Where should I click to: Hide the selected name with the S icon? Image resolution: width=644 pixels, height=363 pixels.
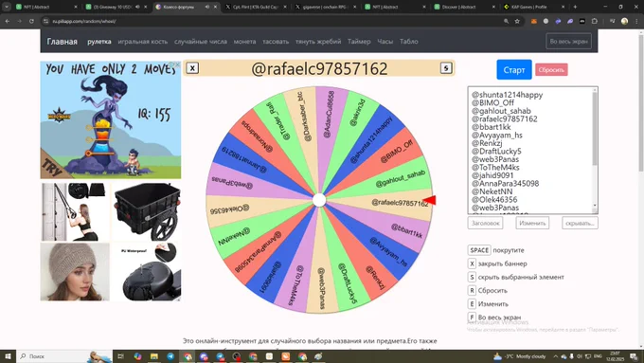click(x=446, y=68)
